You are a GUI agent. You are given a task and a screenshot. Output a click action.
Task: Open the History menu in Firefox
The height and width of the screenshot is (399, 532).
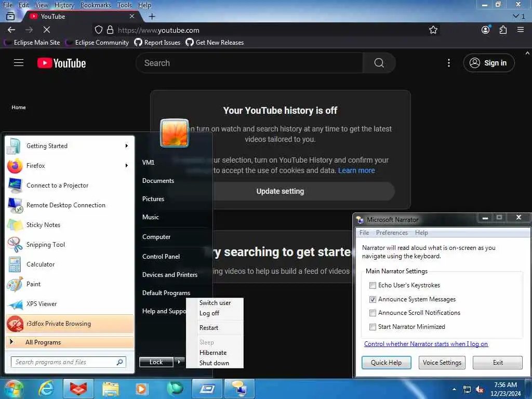click(64, 5)
